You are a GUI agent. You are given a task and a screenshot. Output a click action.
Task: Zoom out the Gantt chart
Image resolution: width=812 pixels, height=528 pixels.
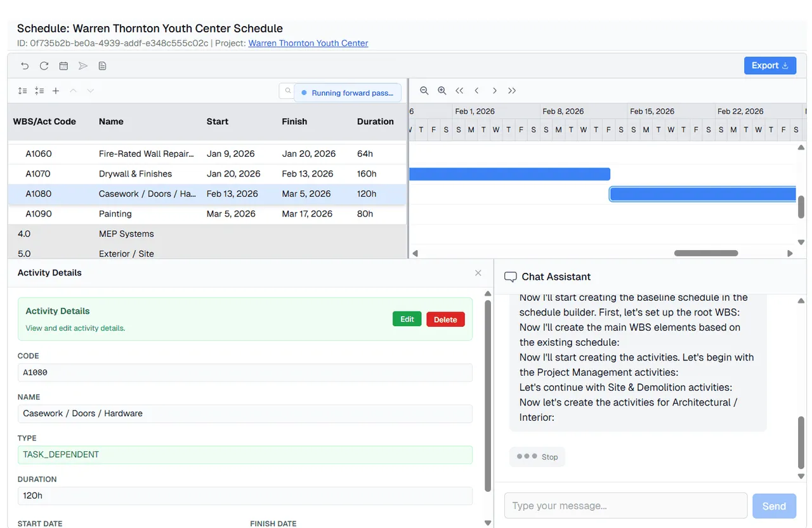424,91
